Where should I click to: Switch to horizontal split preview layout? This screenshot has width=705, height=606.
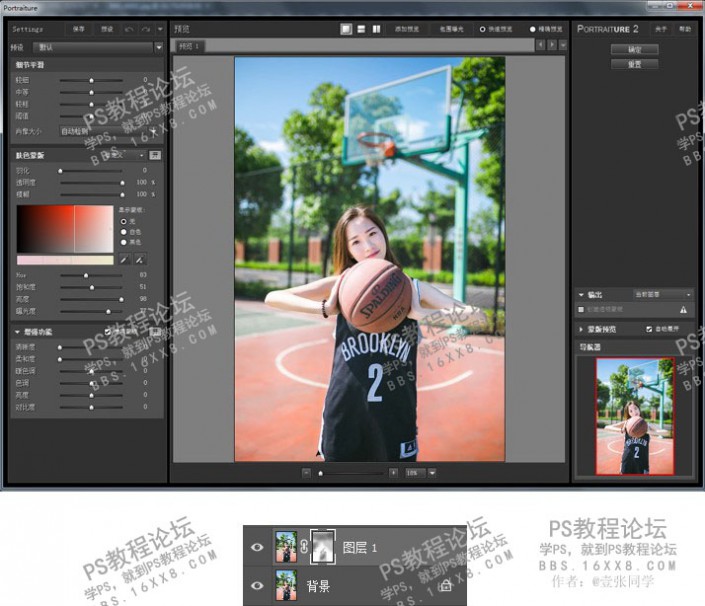pos(361,29)
